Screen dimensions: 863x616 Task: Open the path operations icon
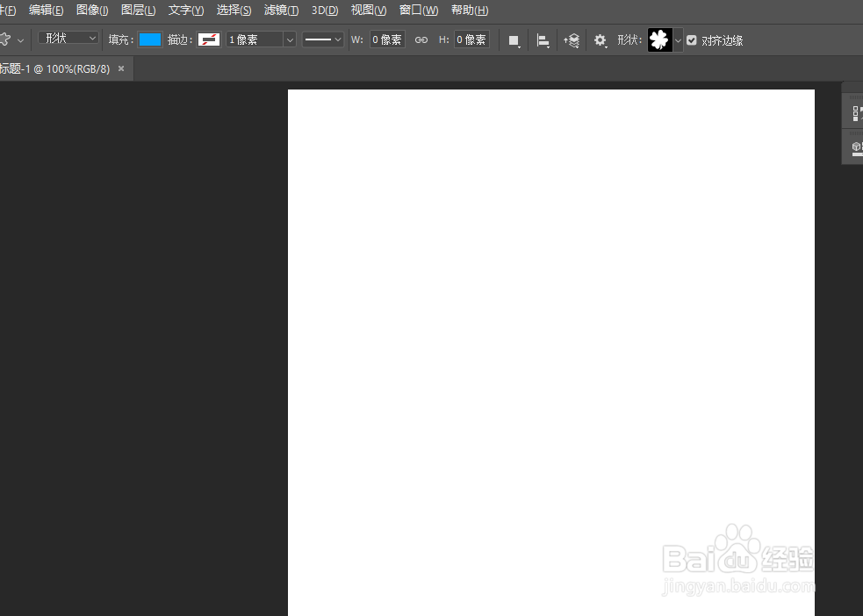click(514, 40)
